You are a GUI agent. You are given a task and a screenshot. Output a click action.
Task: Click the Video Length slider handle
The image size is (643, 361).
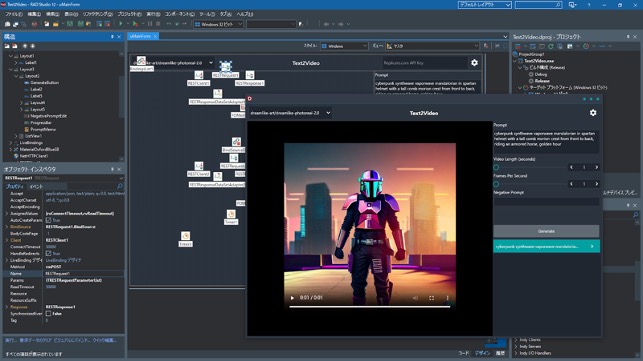pyautogui.click(x=496, y=167)
